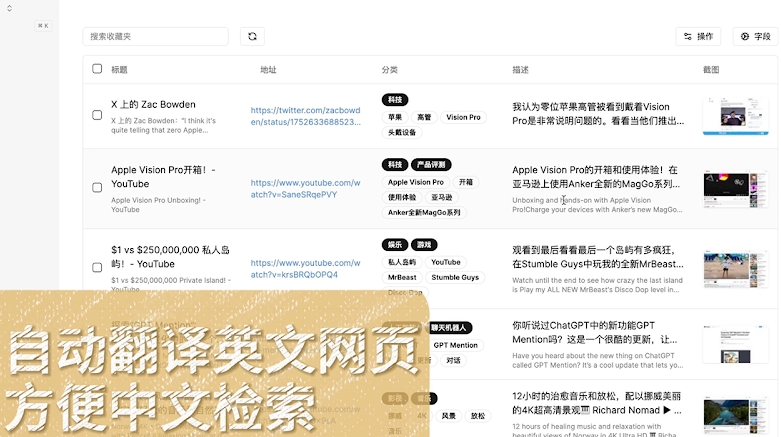Screen dimensions: 781x437
Task: Click the 风景 tag
Action: [448, 416]
